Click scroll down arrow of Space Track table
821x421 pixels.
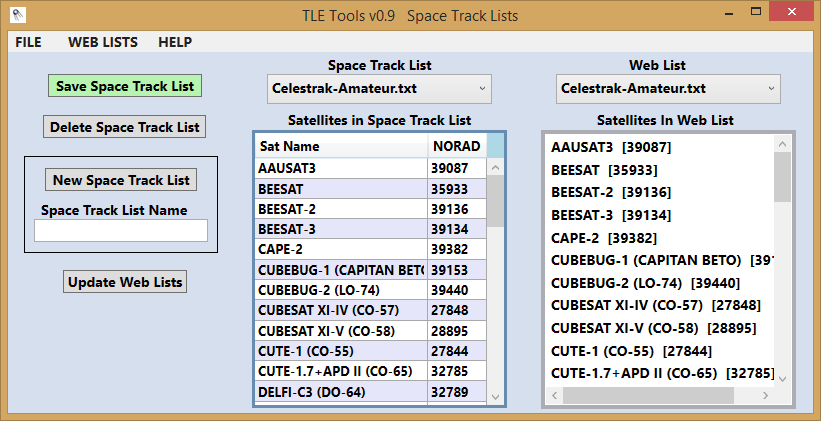pos(496,396)
